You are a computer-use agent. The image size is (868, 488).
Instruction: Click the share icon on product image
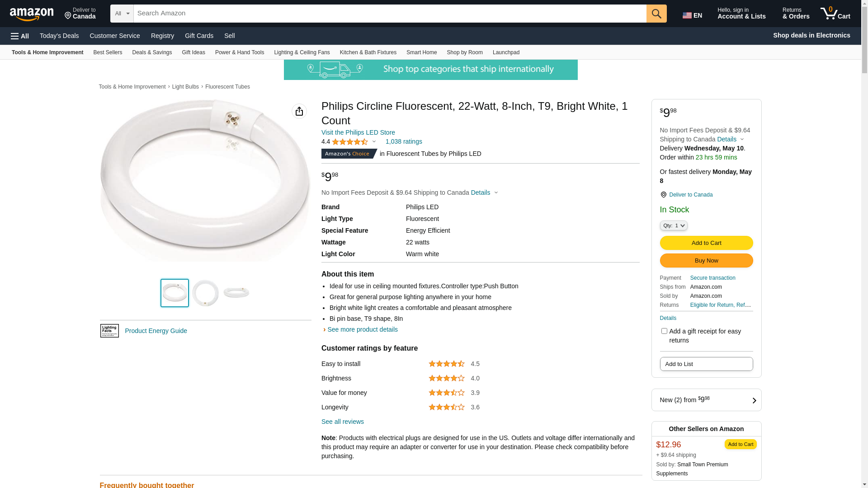click(299, 111)
